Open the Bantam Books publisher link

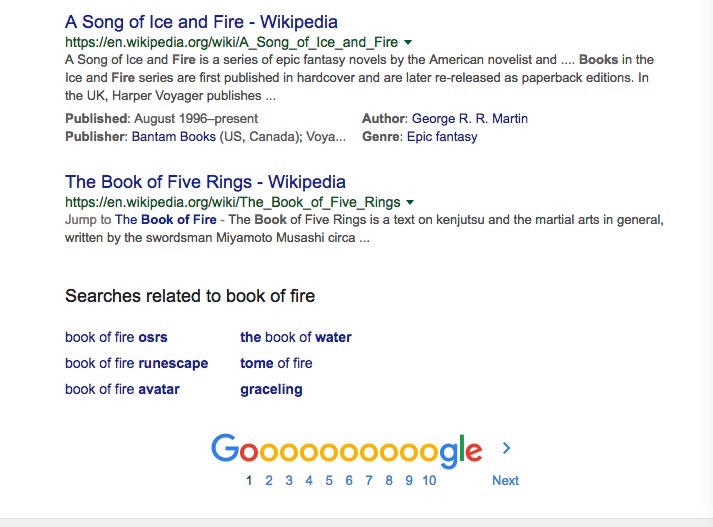[x=173, y=137]
